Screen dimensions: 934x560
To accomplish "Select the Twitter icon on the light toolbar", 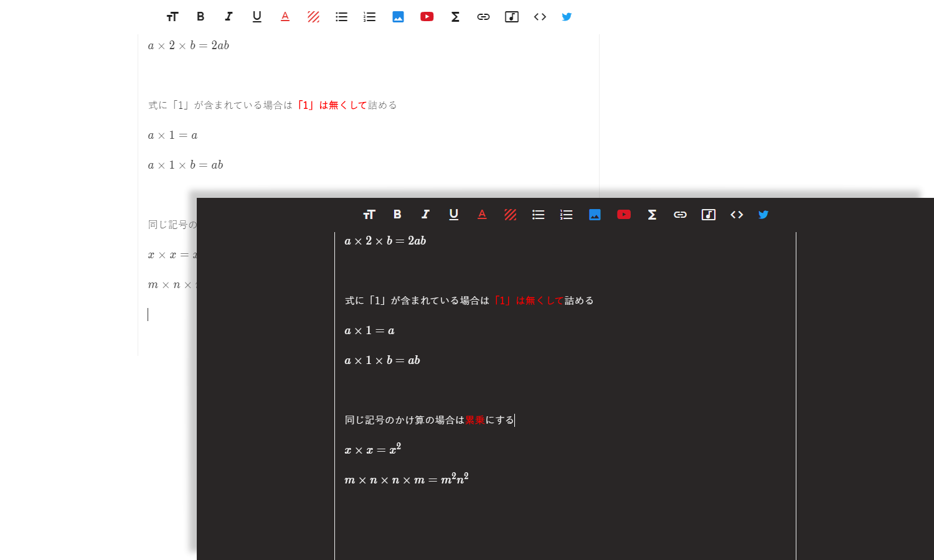I will coord(566,17).
